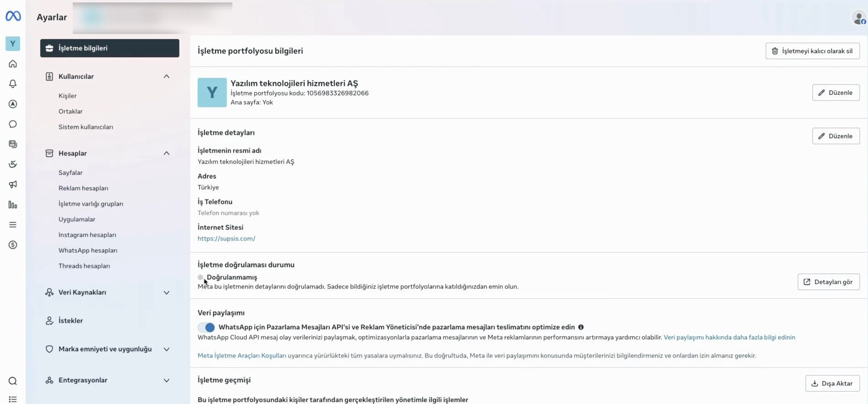Toggle WhatsApp marketing messages data sharing switch
868x404 pixels.
point(206,327)
